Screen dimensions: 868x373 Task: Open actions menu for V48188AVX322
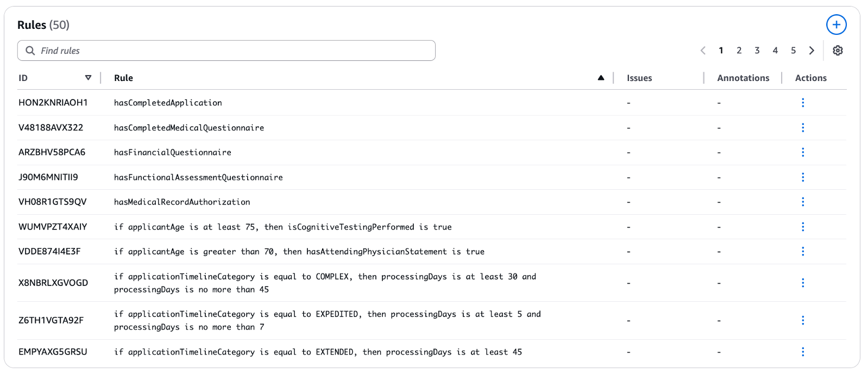[803, 128]
